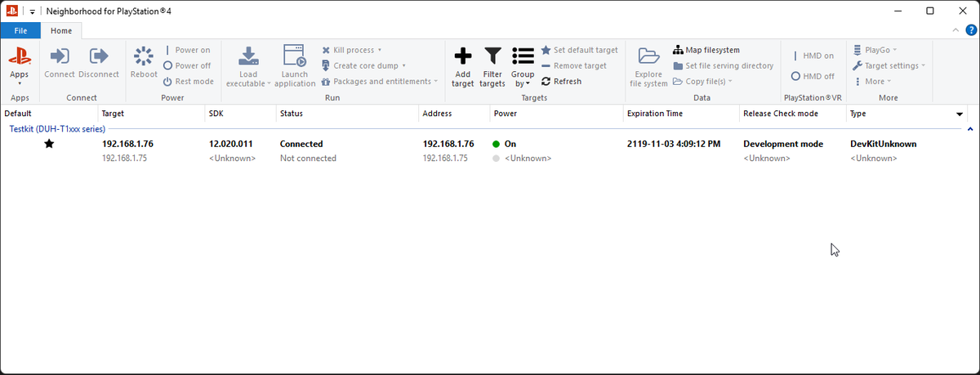
Task: Click Testkit (DUH-T1xxx series) group label
Action: (56, 129)
